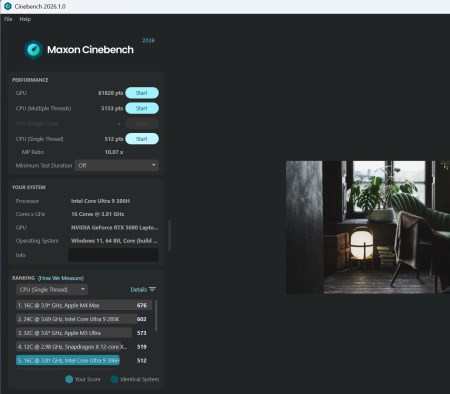Open the How We Measure link
Screen dimensions: 450x394
click(x=61, y=278)
